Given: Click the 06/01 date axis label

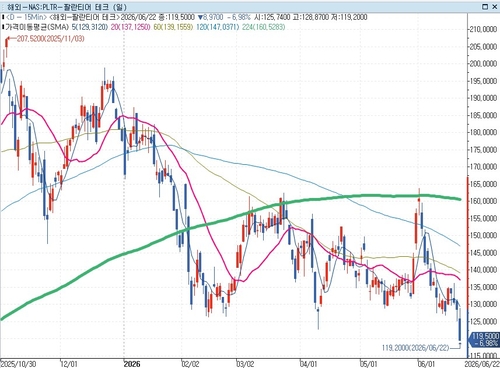Looking at the screenshot, I should click(427, 363).
